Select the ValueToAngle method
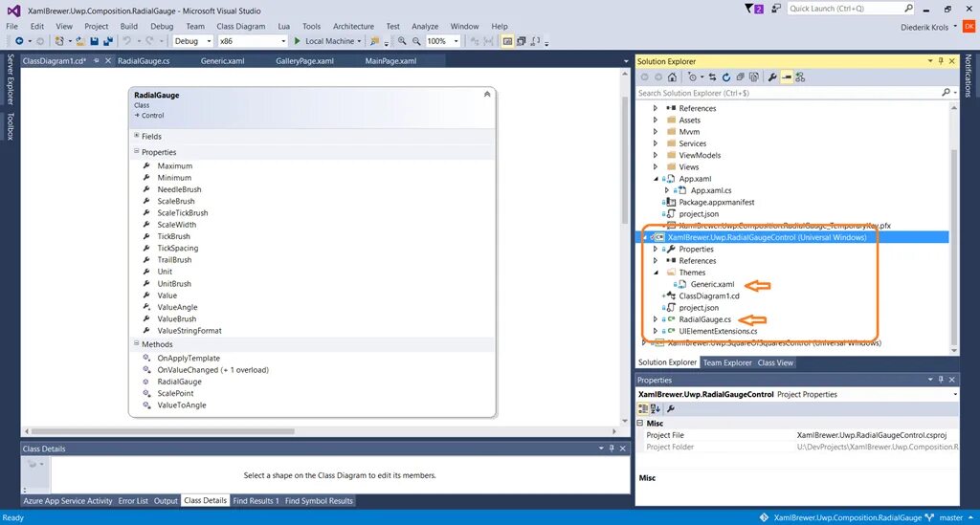Viewport: 980px width, 525px height. click(181, 405)
